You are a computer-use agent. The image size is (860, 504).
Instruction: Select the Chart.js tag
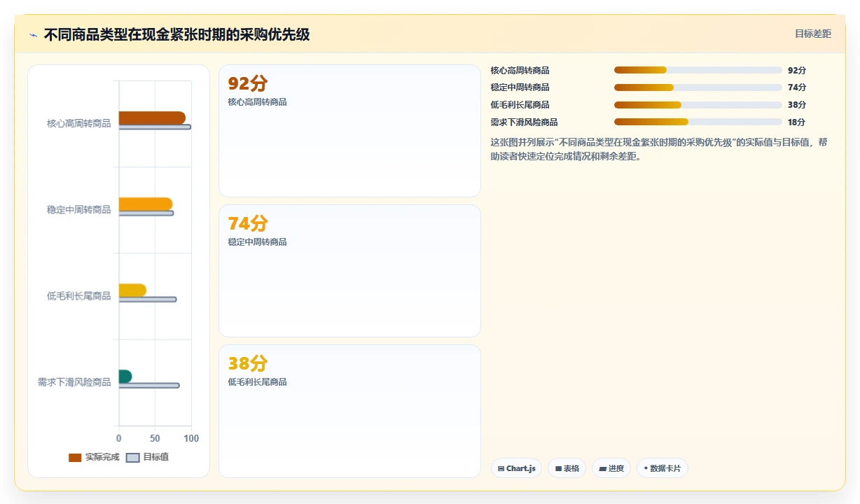click(x=516, y=468)
